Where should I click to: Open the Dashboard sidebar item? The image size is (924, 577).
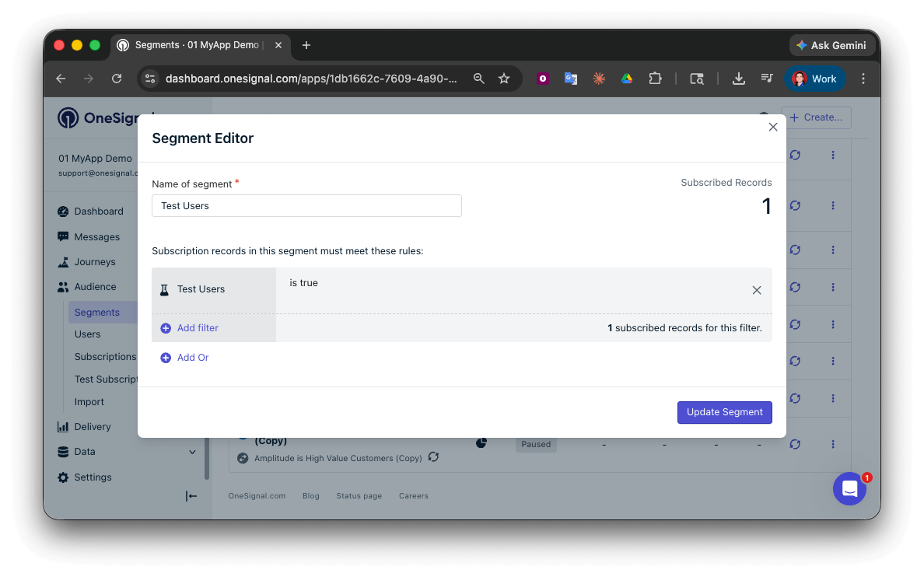[x=99, y=212]
